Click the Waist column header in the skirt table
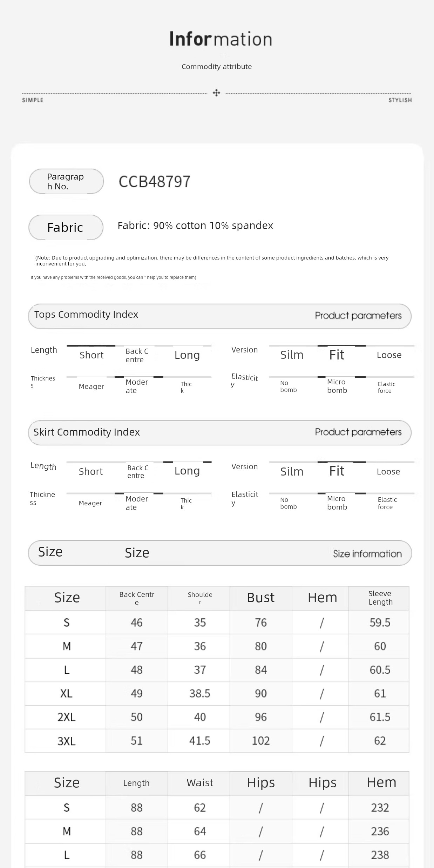Image resolution: width=434 pixels, height=868 pixels. click(200, 783)
